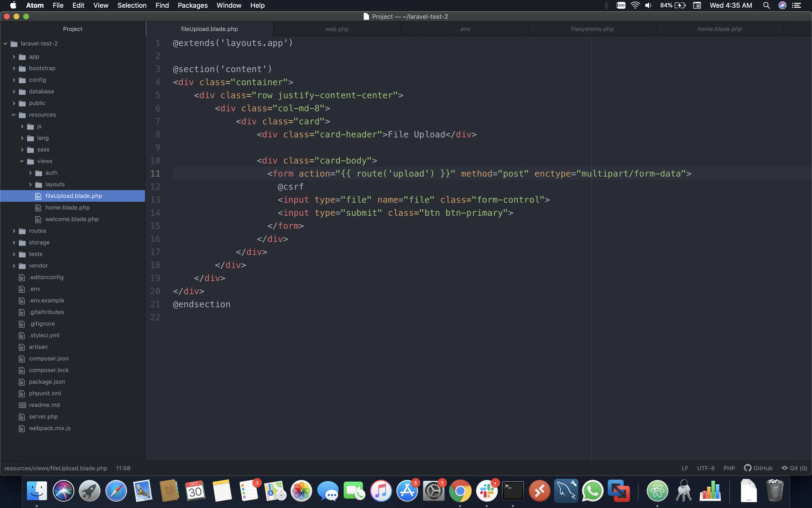
Task: Open .env.example file in tree
Action: 46,300
